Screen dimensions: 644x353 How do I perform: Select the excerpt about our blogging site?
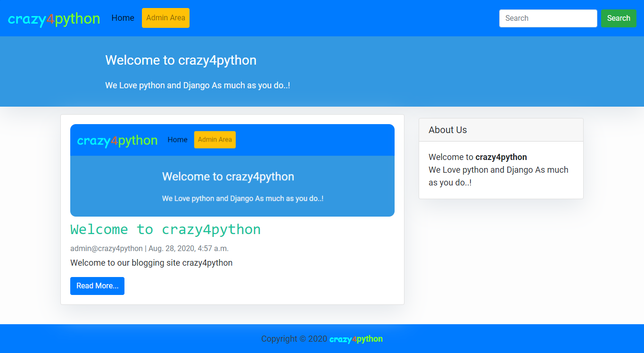point(151,263)
